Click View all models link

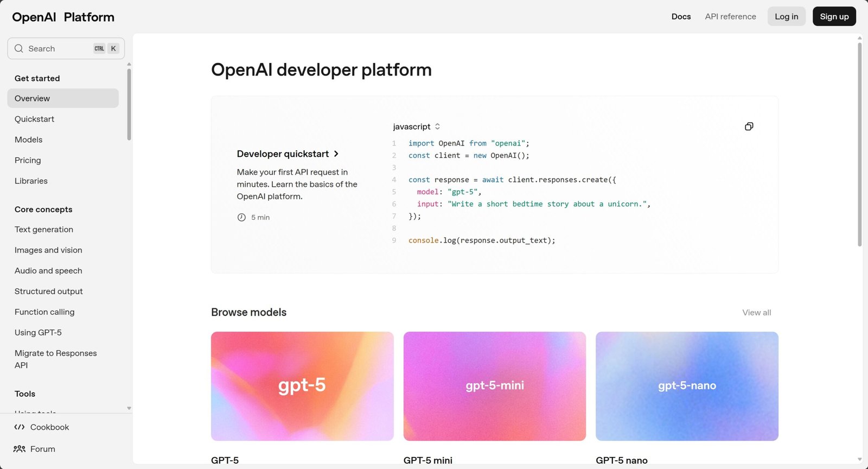tap(756, 313)
